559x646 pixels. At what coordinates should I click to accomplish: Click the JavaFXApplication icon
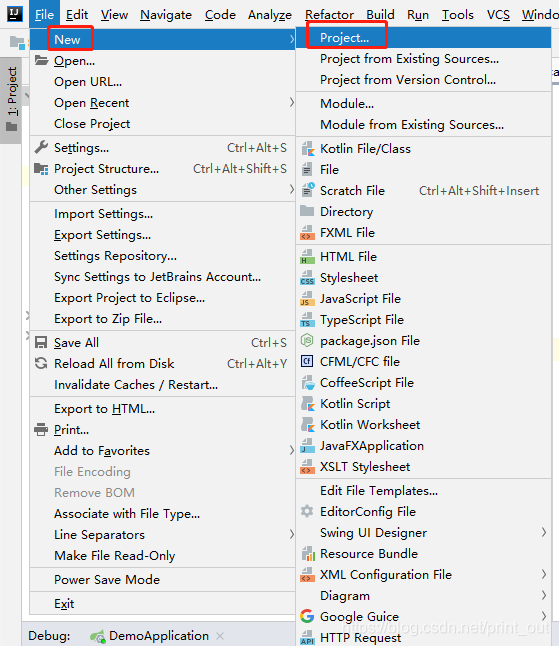pyautogui.click(x=307, y=445)
